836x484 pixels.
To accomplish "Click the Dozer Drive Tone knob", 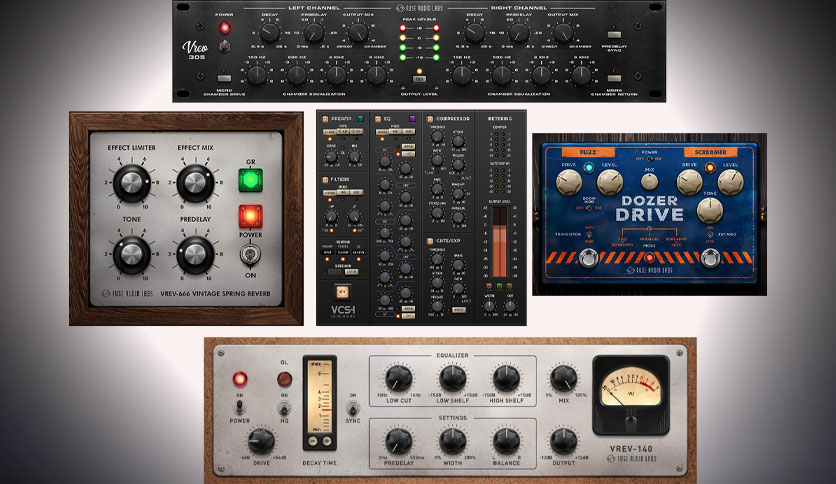I will coord(710,210).
